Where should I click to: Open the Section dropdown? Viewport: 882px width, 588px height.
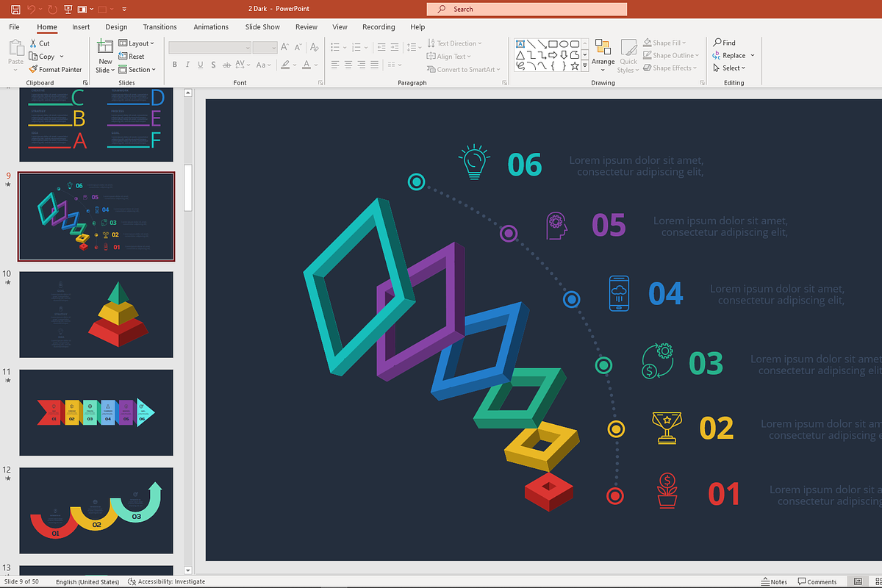pos(137,70)
